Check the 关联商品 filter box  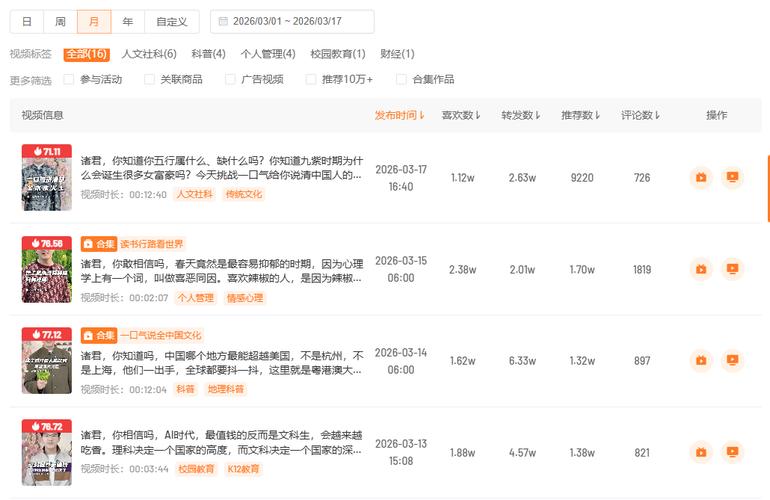(150, 79)
